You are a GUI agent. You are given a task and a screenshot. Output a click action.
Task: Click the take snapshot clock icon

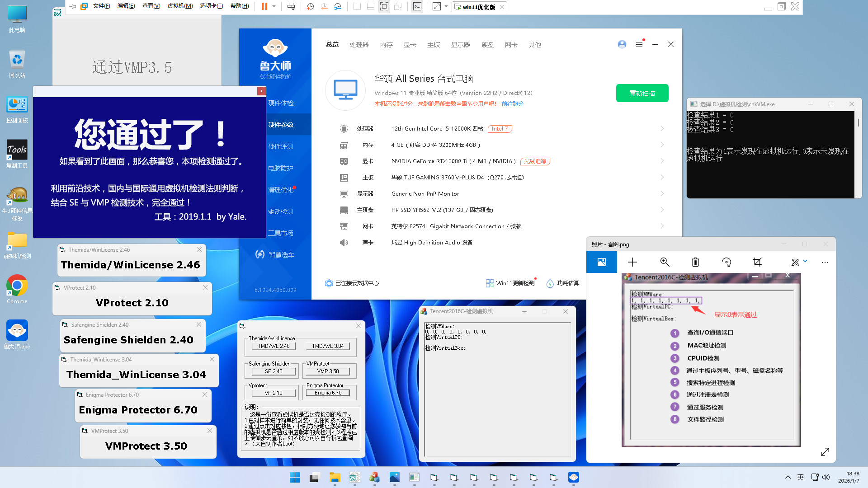coord(310,6)
